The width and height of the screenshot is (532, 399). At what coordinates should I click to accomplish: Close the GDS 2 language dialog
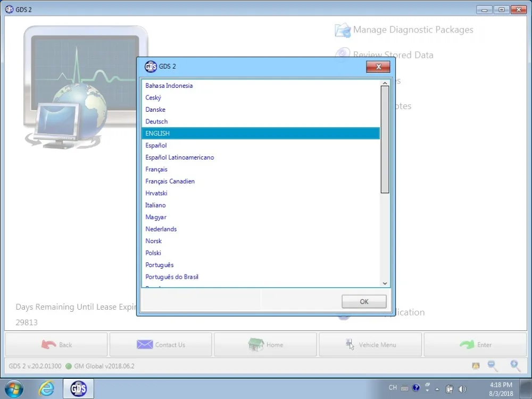pyautogui.click(x=378, y=66)
